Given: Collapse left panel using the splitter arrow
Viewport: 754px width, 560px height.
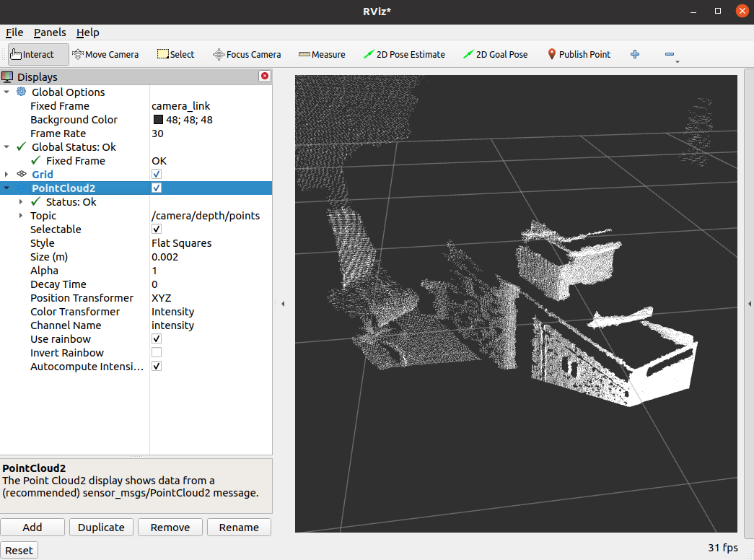Looking at the screenshot, I should click(x=284, y=304).
